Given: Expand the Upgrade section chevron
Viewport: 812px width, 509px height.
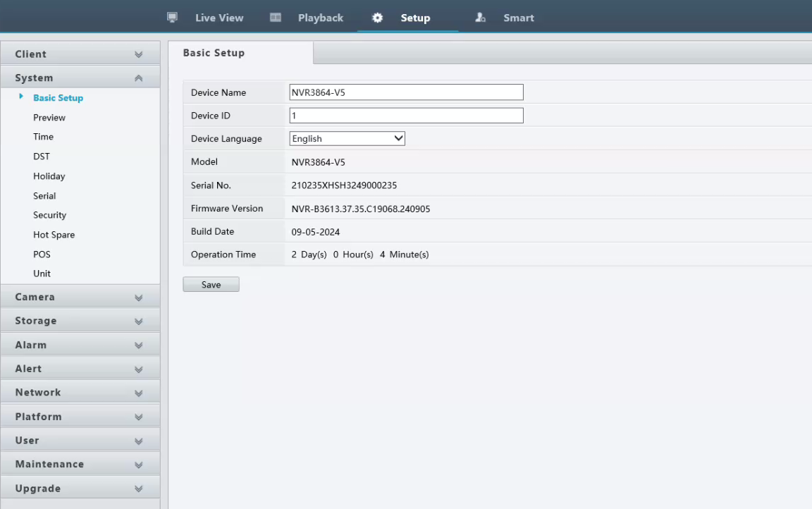Looking at the screenshot, I should click(138, 489).
